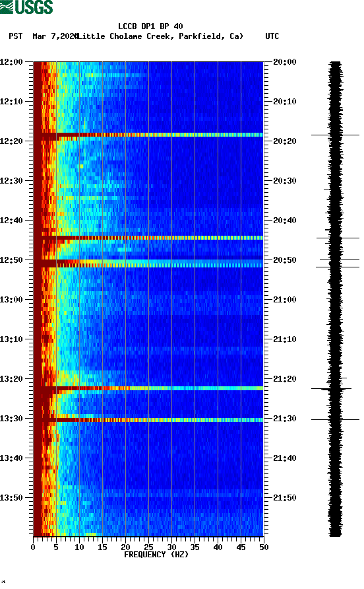Screen dimensions: 364x589
Task: Click the 'Little Cholame Creek, Parkfield, Ca)' text
Action: coord(160,36)
